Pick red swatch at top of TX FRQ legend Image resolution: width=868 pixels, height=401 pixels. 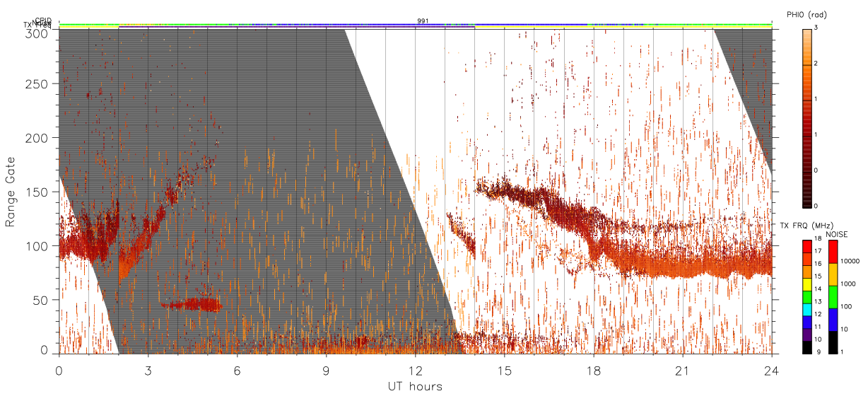coord(807,247)
